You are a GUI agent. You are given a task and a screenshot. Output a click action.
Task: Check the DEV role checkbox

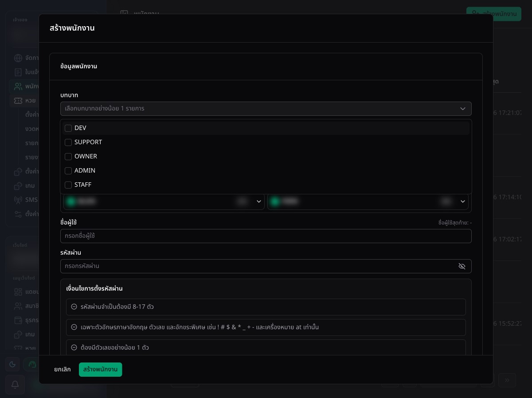68,128
